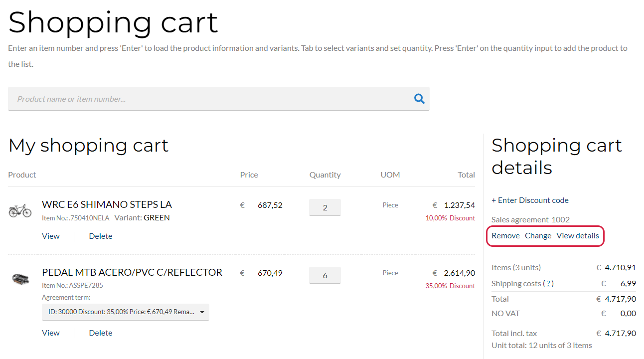This screenshot has height=359, width=644.
Task: View the PEDAL MTB ACERO item
Action: click(x=51, y=333)
